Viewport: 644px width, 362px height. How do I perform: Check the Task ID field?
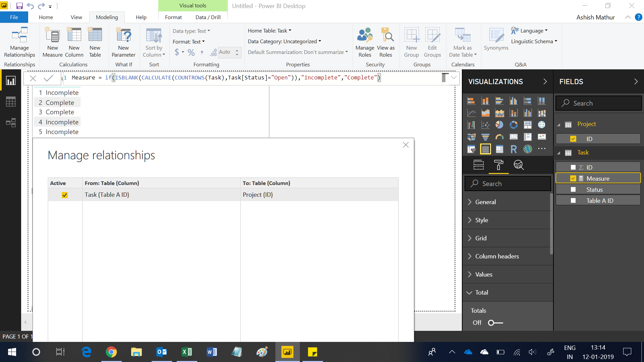click(573, 167)
